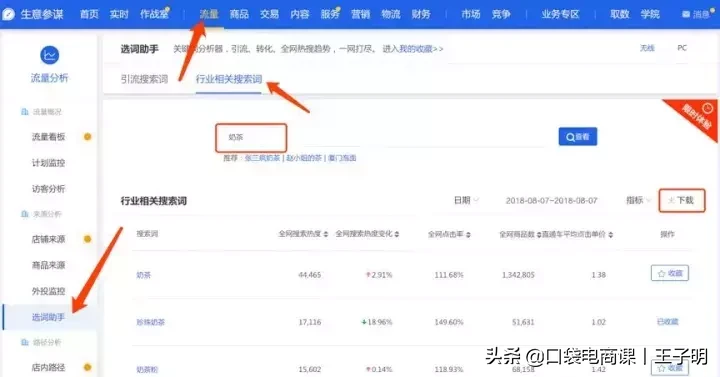Sort by 直通车平均点击单价 column

tap(578, 234)
